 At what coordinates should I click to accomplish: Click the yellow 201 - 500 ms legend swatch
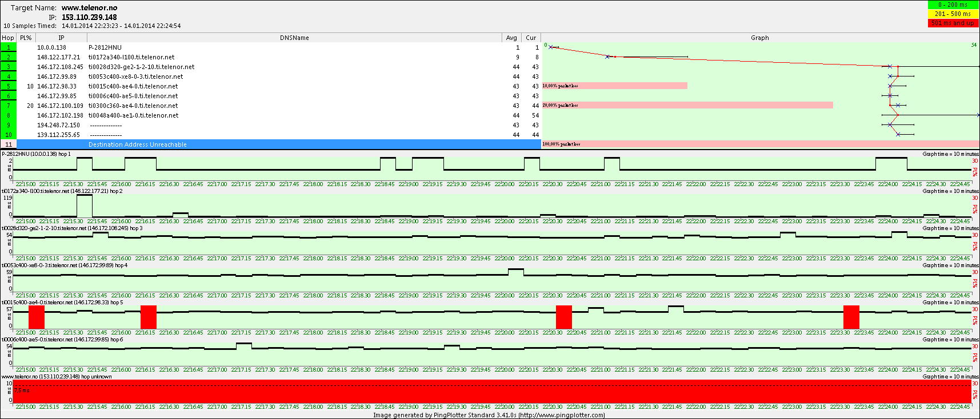953,14
